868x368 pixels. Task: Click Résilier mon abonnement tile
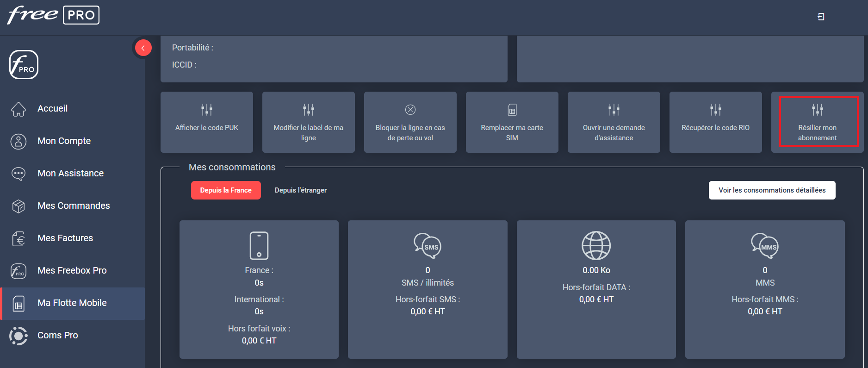click(818, 122)
